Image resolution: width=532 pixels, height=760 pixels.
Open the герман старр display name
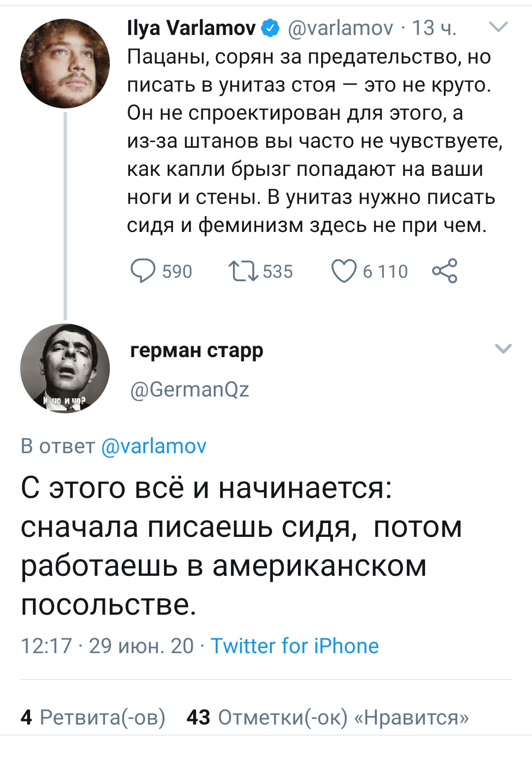point(197,350)
